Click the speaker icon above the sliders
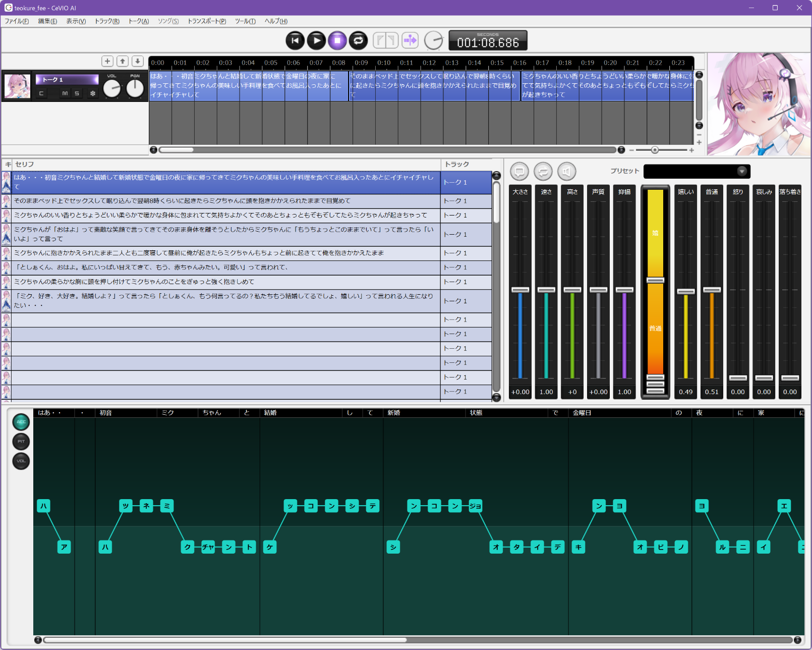The width and height of the screenshot is (812, 650). [x=567, y=172]
